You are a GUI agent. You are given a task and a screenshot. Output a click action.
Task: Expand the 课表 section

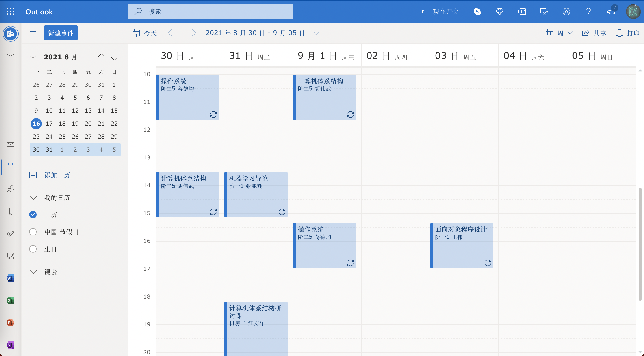point(33,272)
